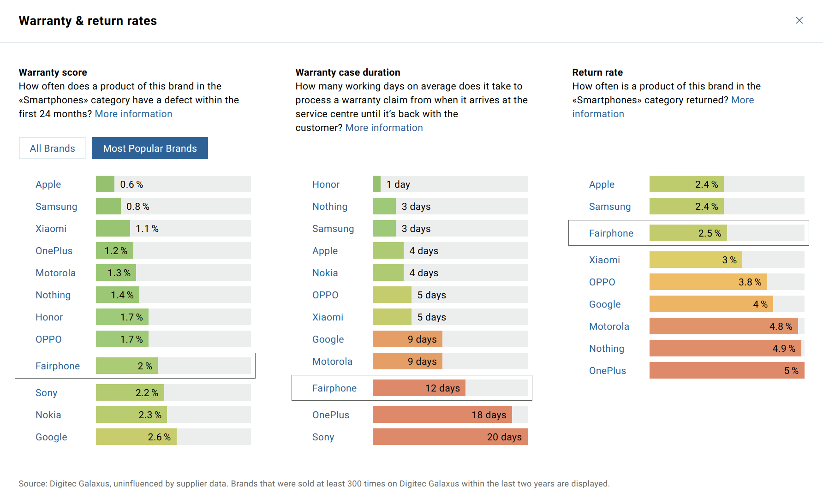Select OnePlus in Warranty case duration list

click(331, 415)
